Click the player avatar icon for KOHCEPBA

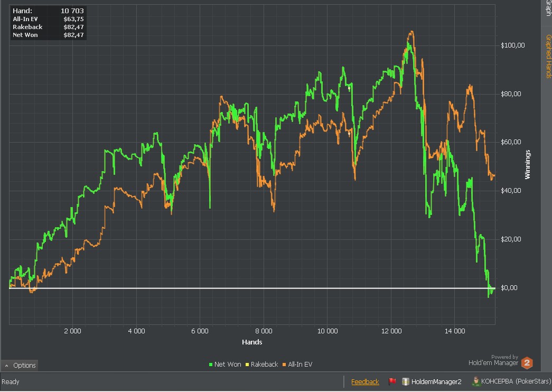(x=475, y=381)
